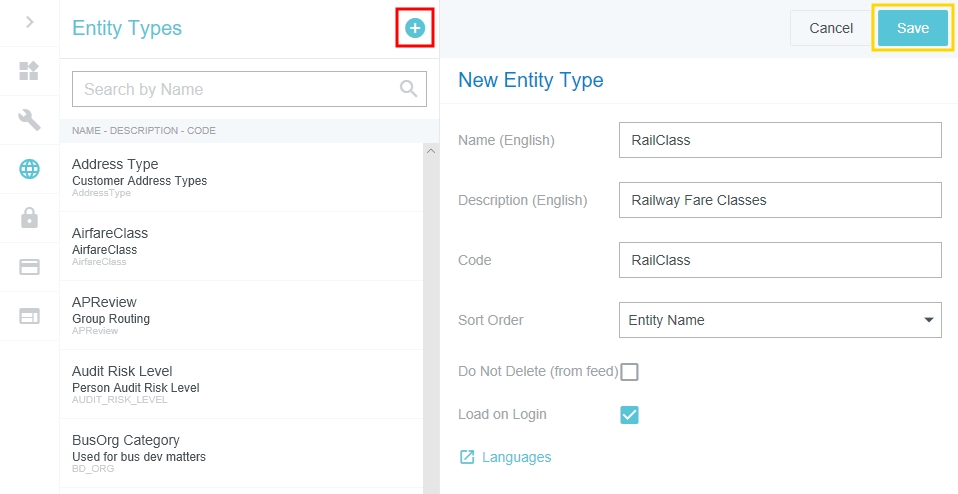Click the Description (English) input field
This screenshot has width=958, height=494.
(780, 200)
